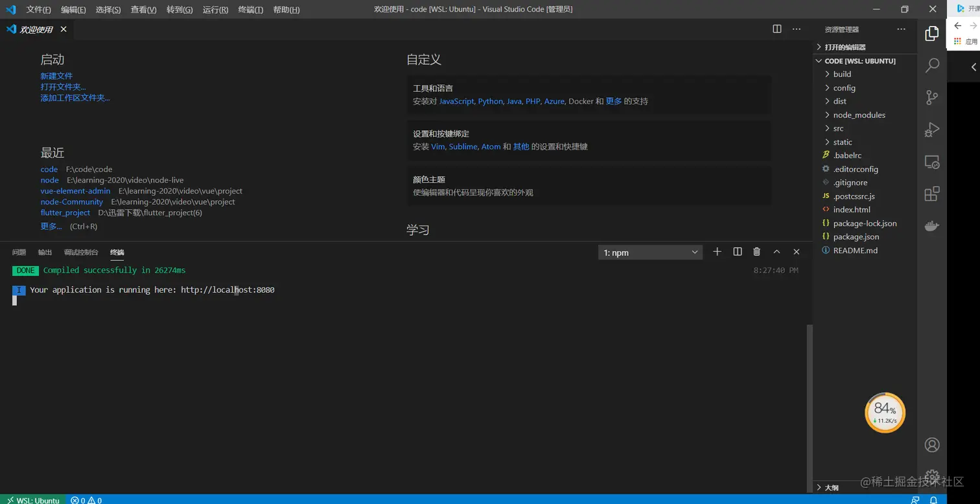Switch to the 调试控制台 panel tab
The width and height of the screenshot is (980, 504).
(x=81, y=253)
